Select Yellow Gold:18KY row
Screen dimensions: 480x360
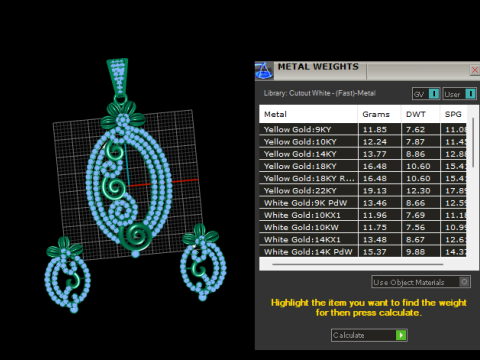(363, 166)
